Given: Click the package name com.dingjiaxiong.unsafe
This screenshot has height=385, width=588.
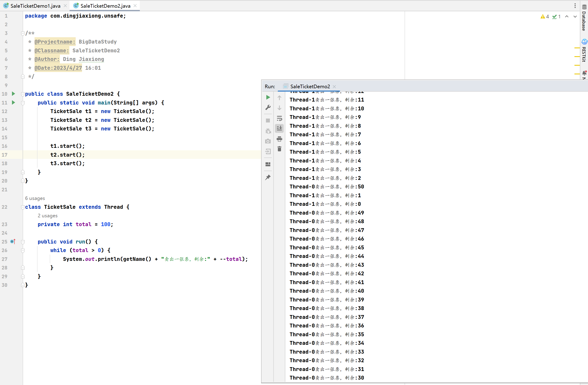Looking at the screenshot, I should click(87, 16).
